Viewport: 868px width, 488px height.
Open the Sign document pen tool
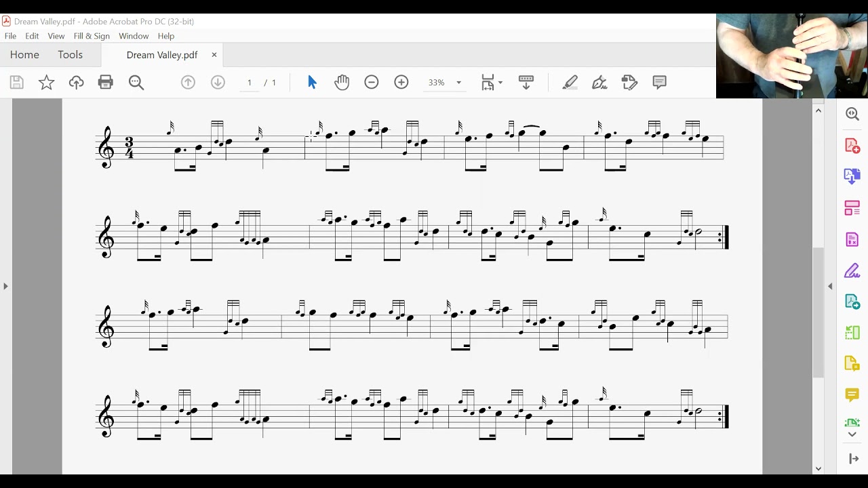click(x=599, y=83)
